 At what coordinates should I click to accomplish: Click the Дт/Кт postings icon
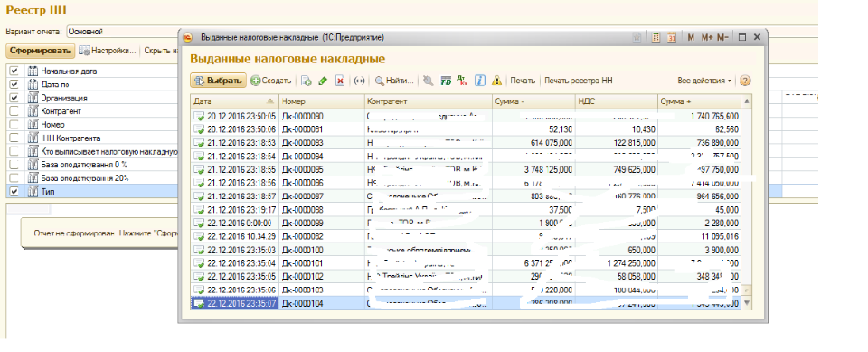point(462,81)
